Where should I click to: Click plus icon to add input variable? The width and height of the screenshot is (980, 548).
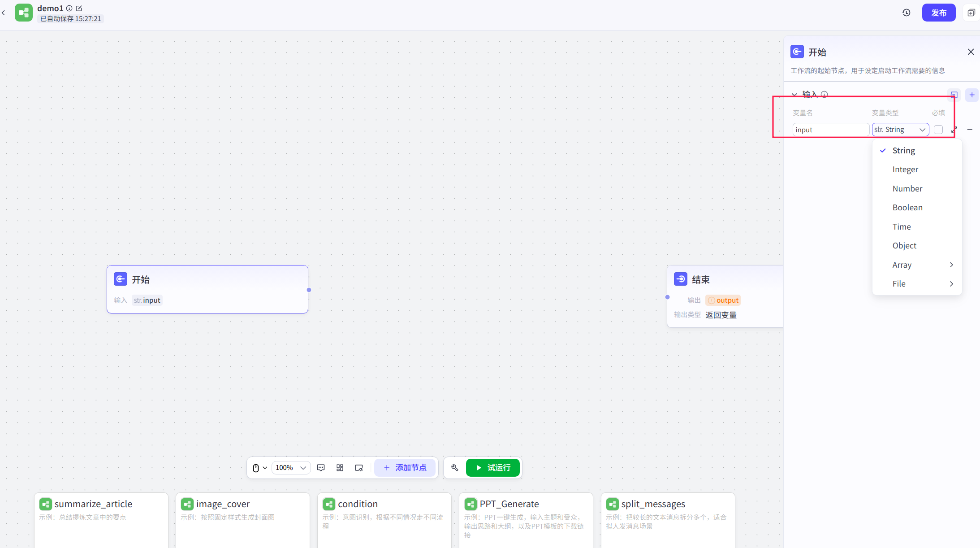(971, 95)
